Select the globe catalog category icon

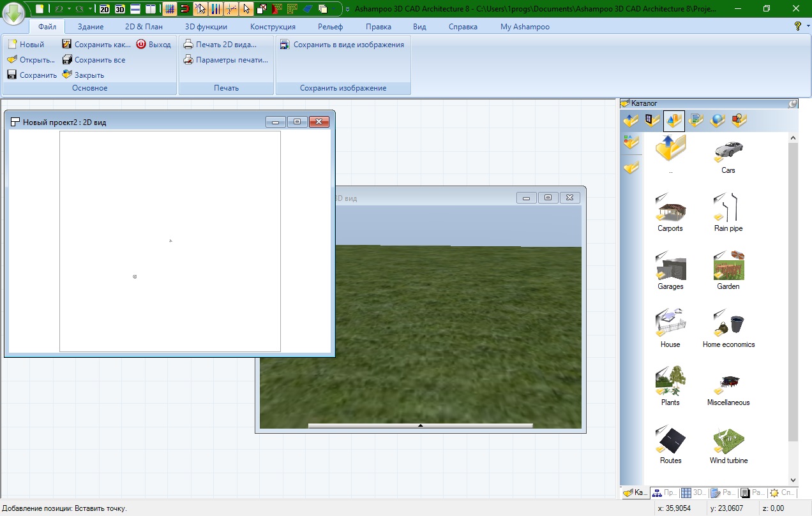point(718,120)
